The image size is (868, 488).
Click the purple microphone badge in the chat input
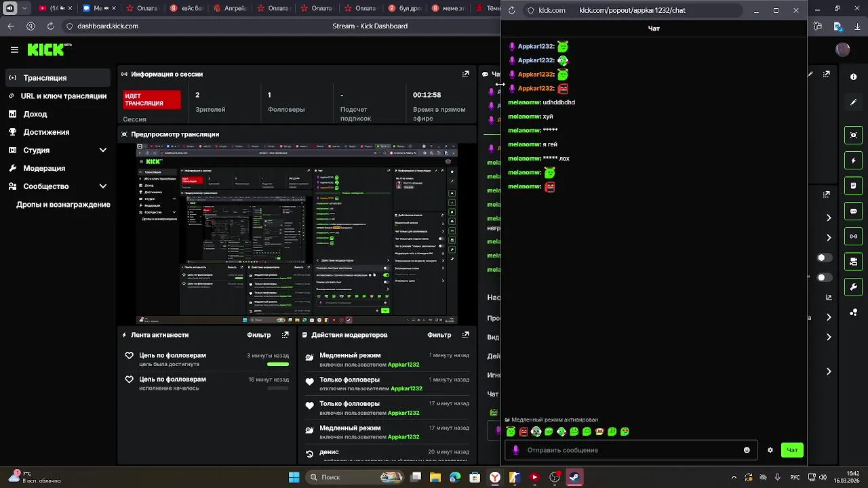(x=516, y=450)
